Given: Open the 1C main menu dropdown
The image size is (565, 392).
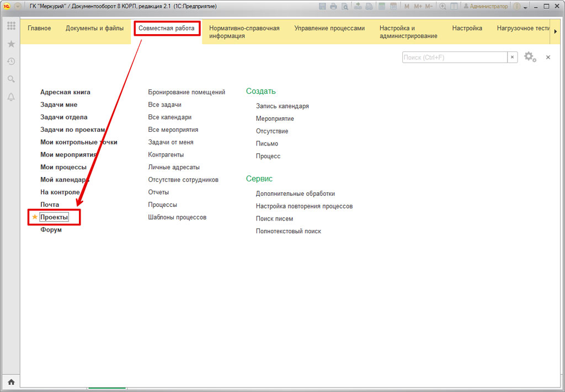Looking at the screenshot, I should [x=19, y=7].
